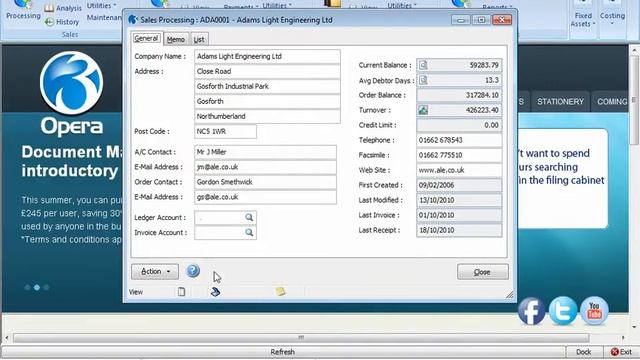Select the first carousel dot indicator
The image size is (640, 360).
point(27,287)
